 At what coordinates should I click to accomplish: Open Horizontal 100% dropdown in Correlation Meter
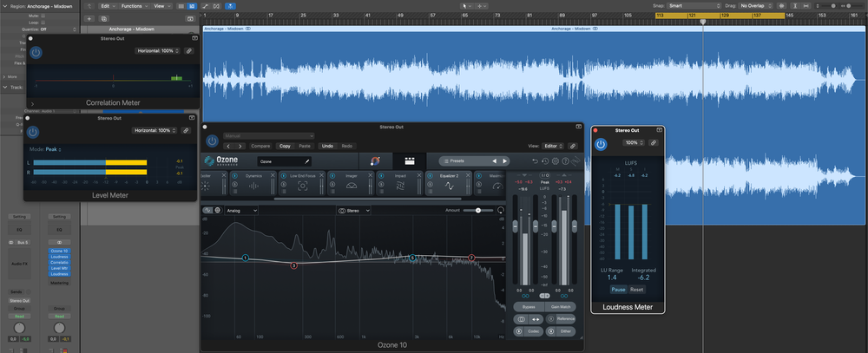coord(157,51)
